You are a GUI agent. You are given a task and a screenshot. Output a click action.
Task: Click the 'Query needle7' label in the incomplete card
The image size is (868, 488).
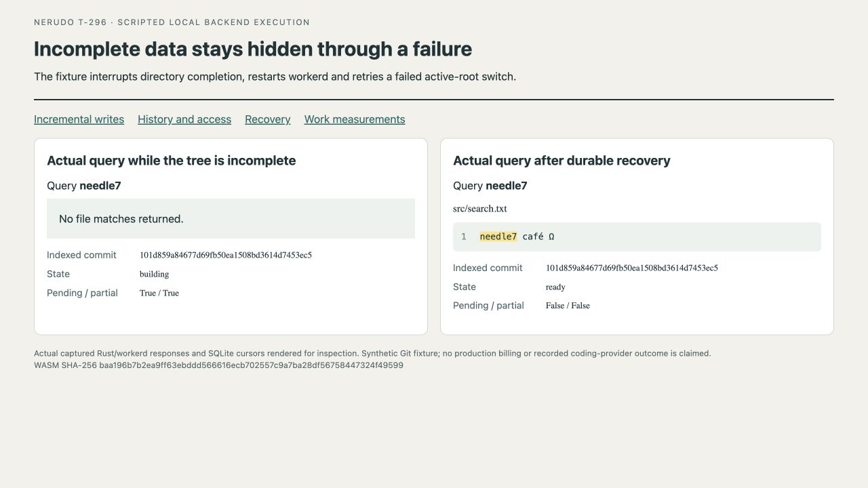84,186
